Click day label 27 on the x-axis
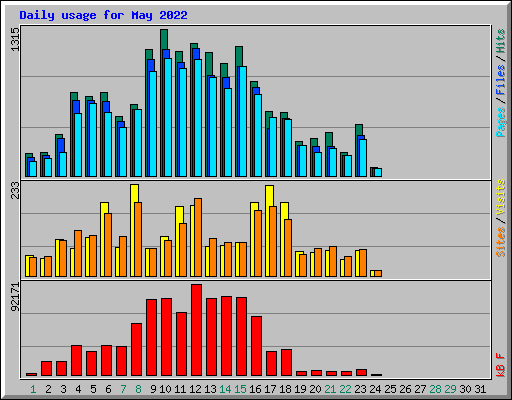This screenshot has height=400, width=512. pos(421,389)
